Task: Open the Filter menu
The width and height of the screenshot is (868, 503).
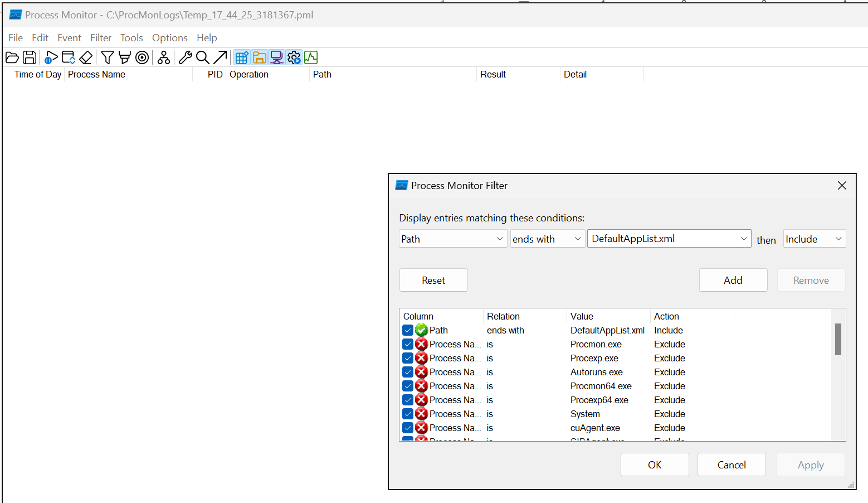Action: click(100, 37)
